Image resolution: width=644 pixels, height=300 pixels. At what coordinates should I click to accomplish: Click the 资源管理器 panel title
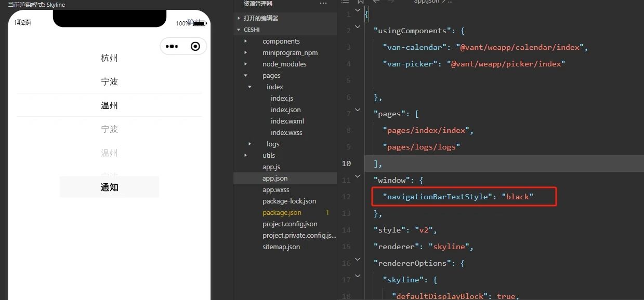click(x=258, y=4)
